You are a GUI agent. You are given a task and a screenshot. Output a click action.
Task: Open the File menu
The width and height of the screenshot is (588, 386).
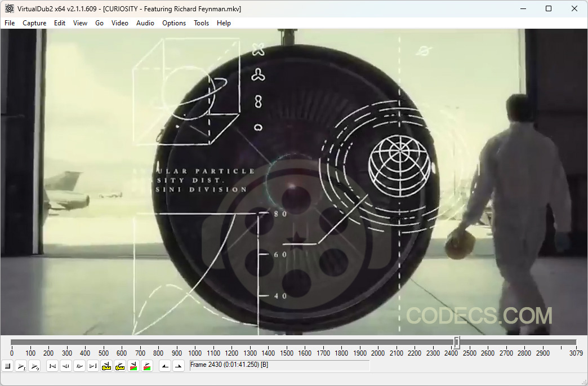coord(10,23)
